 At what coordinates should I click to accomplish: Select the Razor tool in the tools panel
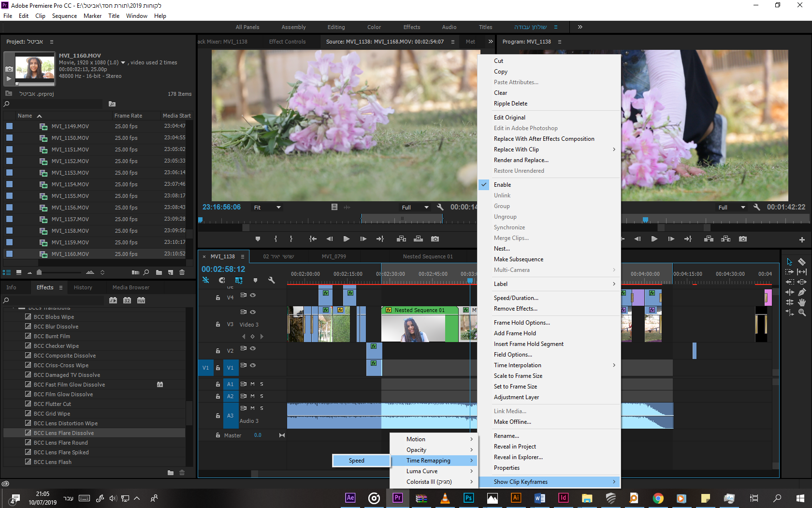801,262
